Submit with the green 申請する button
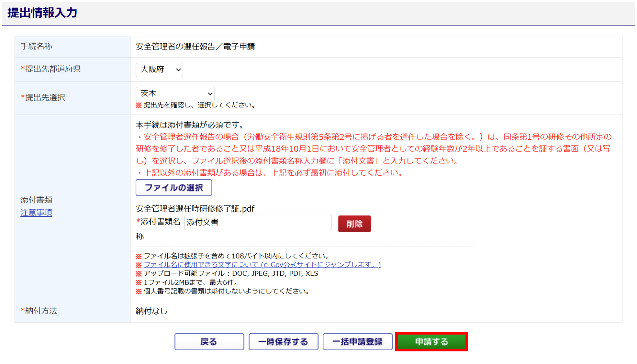Viewport: 637px width, 364px height. coord(431,342)
